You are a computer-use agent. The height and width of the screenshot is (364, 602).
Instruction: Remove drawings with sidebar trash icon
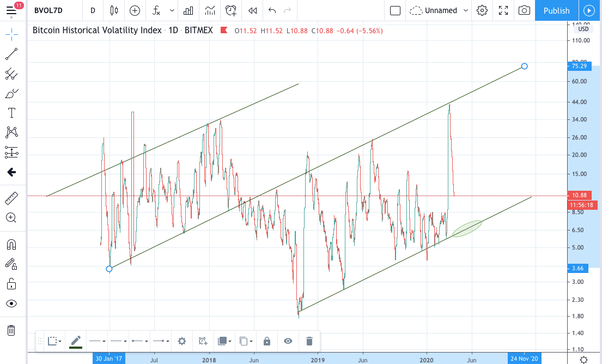[x=11, y=330]
